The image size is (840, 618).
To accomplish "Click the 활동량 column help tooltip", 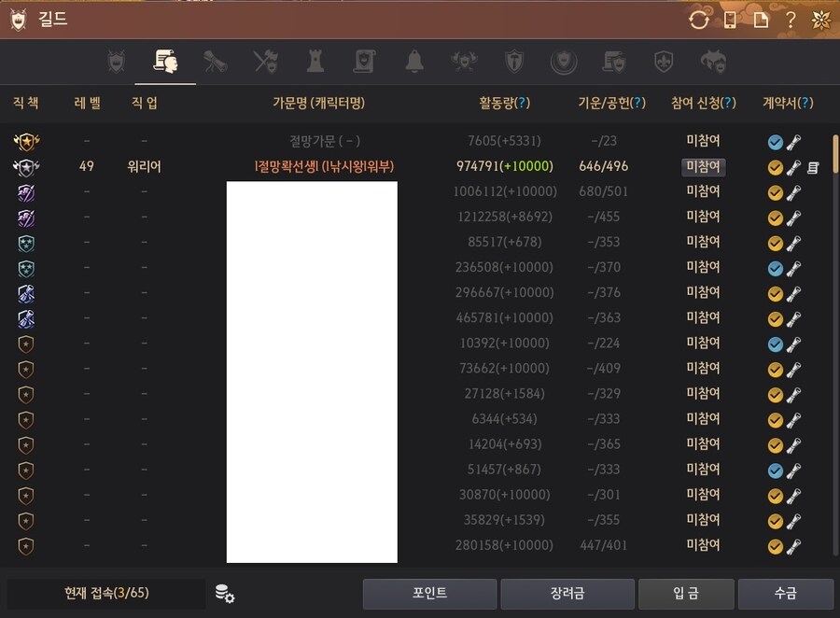I will (x=522, y=104).
